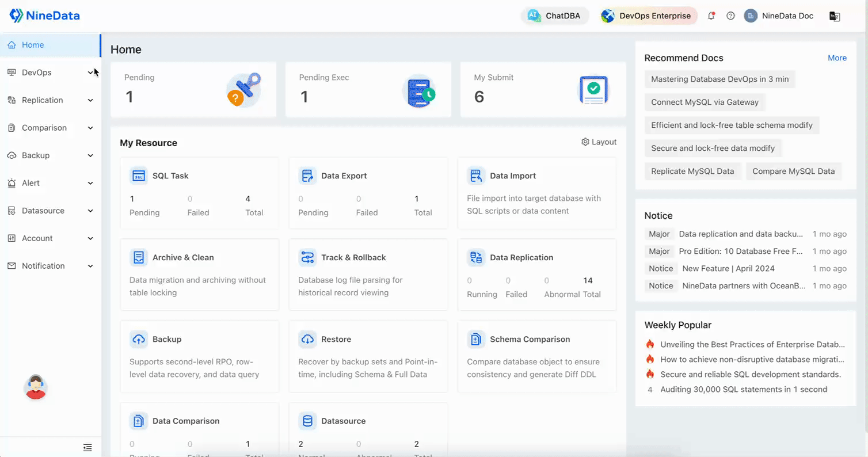Open Connect MySQL via Gateway doc
This screenshot has width=868, height=457.
point(705,102)
